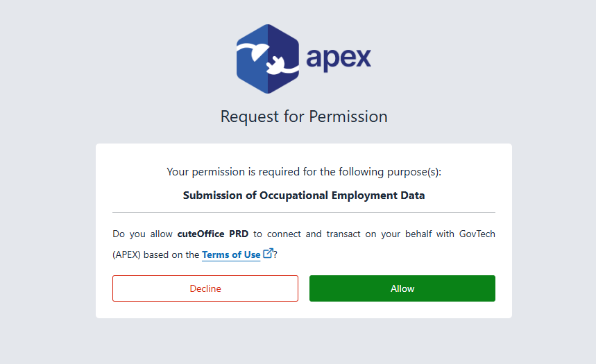
Task: Open the external link icon beside Terms of Use
Action: click(269, 254)
